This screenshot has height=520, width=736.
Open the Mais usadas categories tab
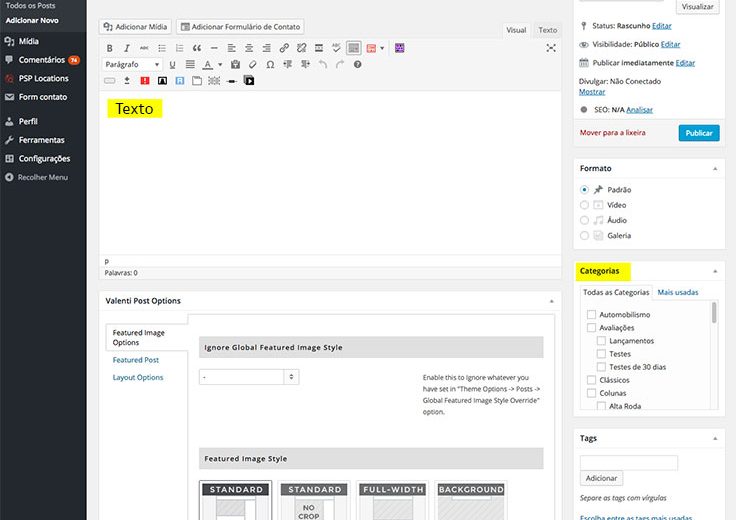click(678, 292)
